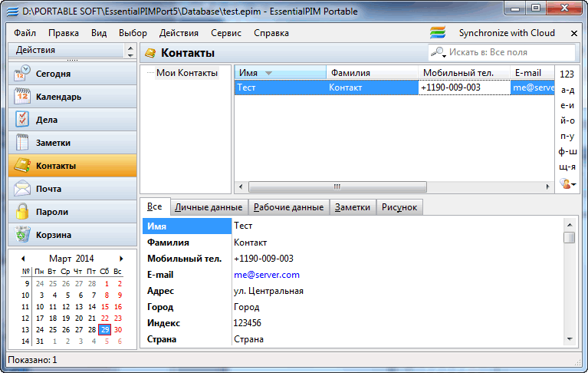Image resolution: width=588 pixels, height=373 pixels.
Task: Switch to the Личные данные tab
Action: click(x=208, y=207)
